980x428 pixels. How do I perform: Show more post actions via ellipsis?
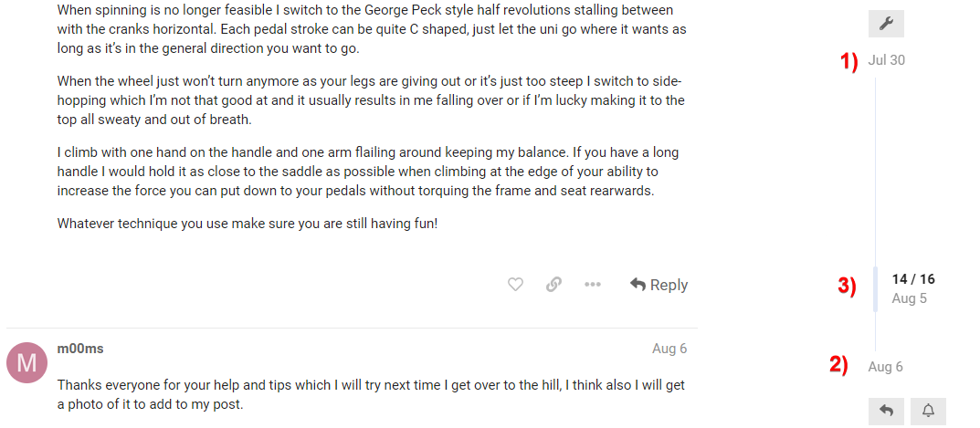[x=593, y=285]
